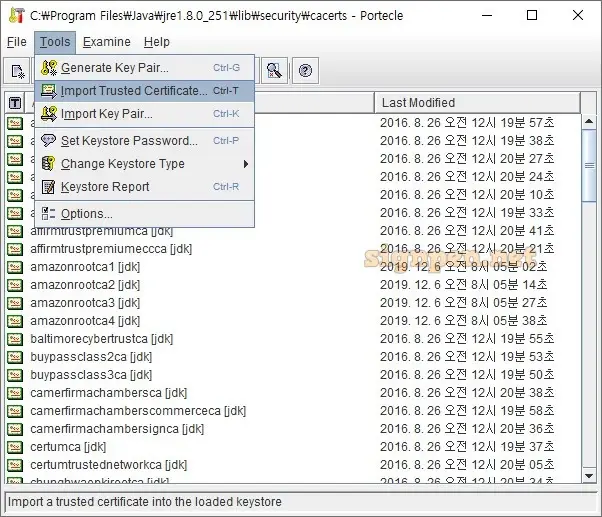Click certificate icon for baltimorecybertrustca
Viewport: 602px width, 517px height.
click(x=15, y=339)
